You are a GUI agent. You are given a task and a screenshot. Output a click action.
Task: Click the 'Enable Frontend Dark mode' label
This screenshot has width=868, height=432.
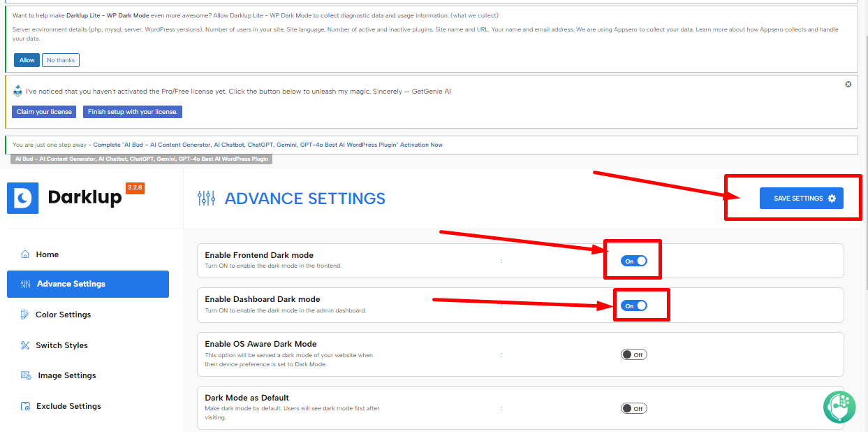pyautogui.click(x=259, y=255)
